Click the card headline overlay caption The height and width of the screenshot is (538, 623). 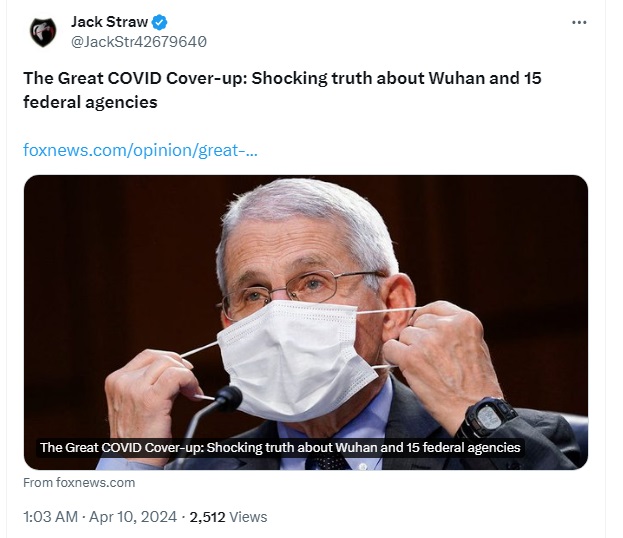[x=280, y=447]
